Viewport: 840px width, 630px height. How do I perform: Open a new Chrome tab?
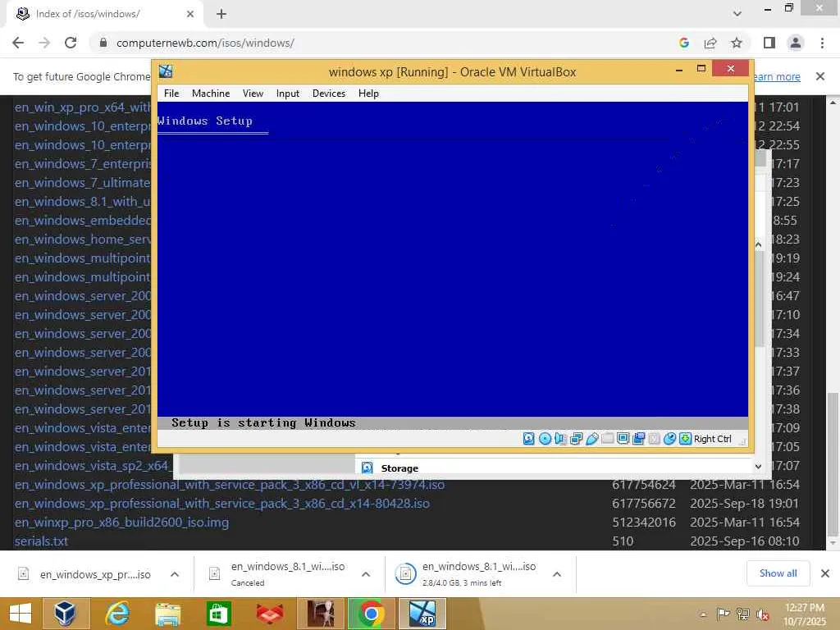click(x=221, y=14)
